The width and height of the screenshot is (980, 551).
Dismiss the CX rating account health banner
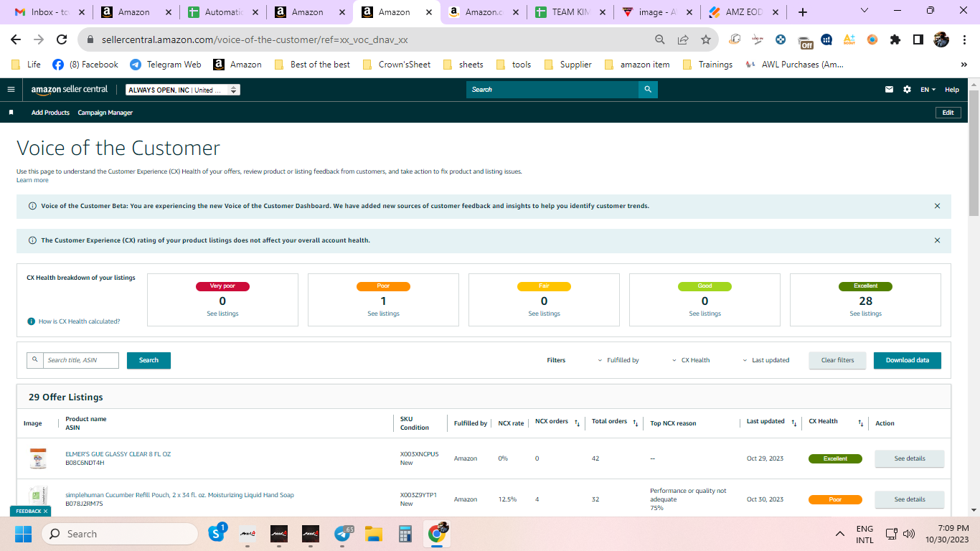coord(937,240)
